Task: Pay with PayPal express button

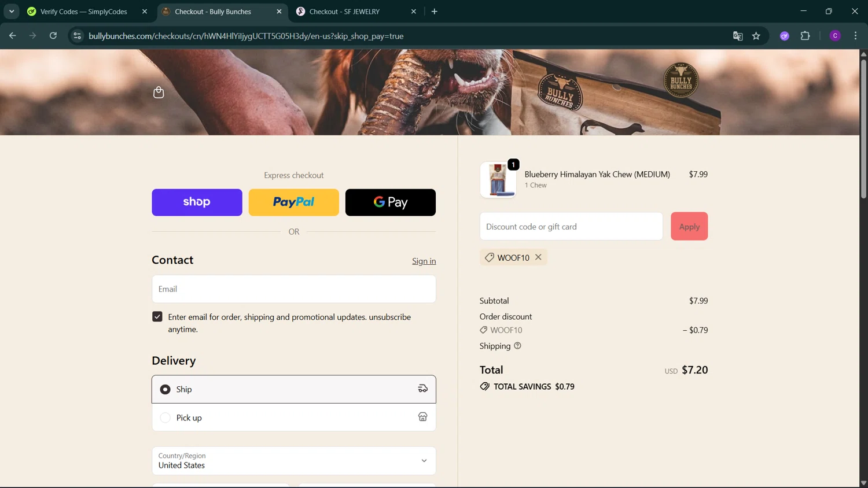Action: 293,202
